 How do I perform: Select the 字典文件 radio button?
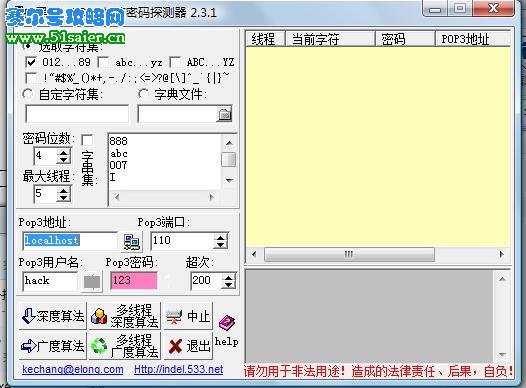click(144, 94)
